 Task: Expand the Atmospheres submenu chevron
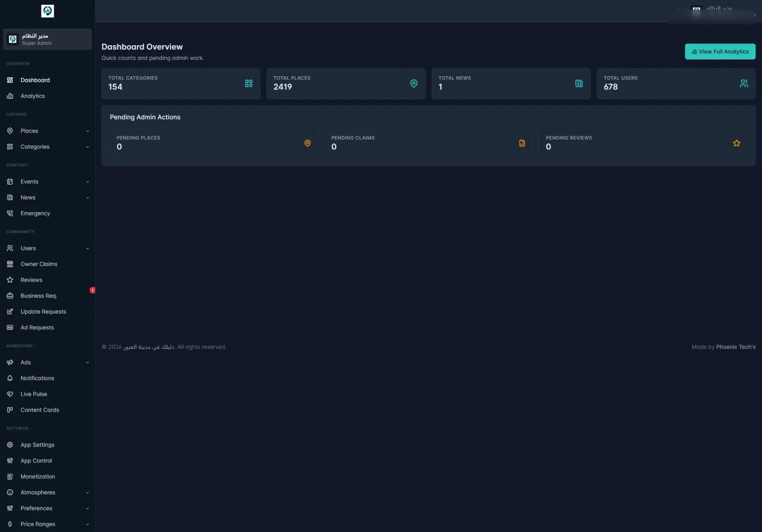88,493
